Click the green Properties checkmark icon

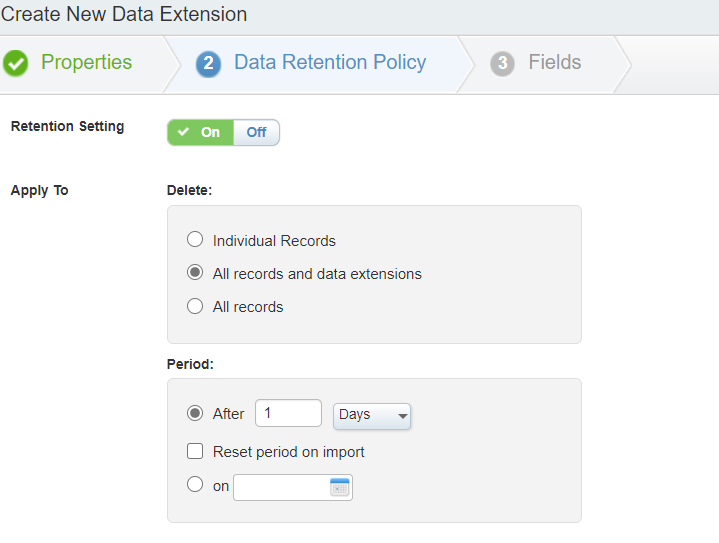[x=16, y=63]
